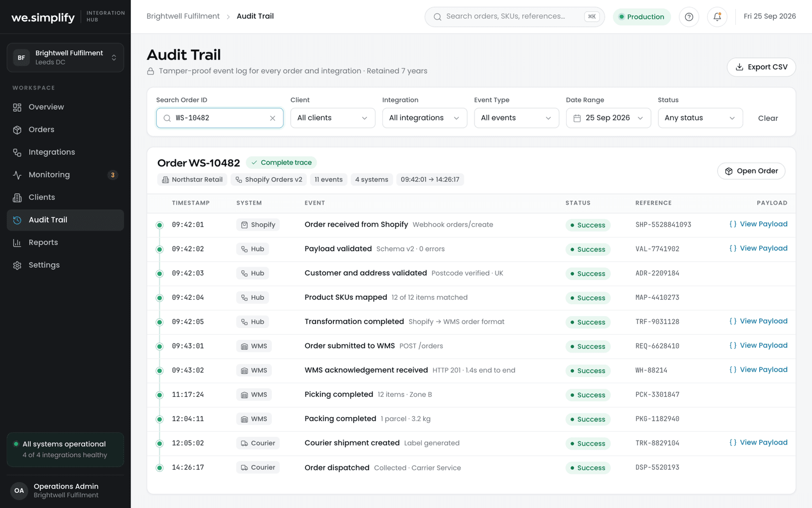
Task: Click the download icon on Export CSV
Action: [739, 67]
